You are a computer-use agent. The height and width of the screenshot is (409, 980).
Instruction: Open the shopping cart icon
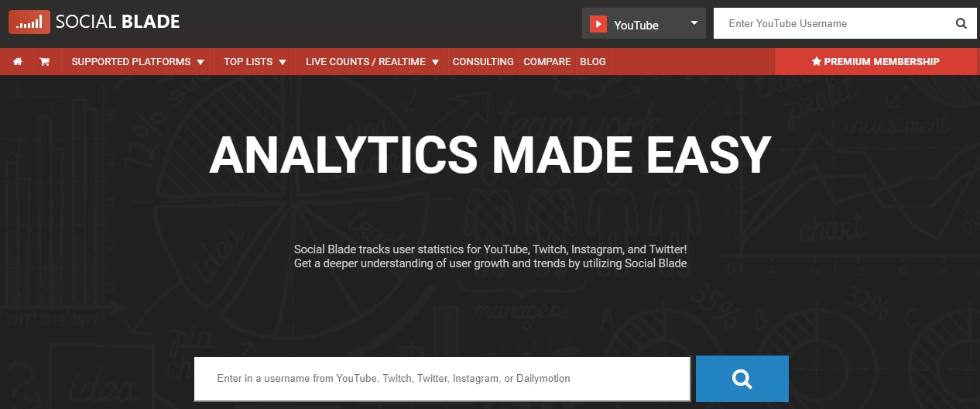[44, 62]
